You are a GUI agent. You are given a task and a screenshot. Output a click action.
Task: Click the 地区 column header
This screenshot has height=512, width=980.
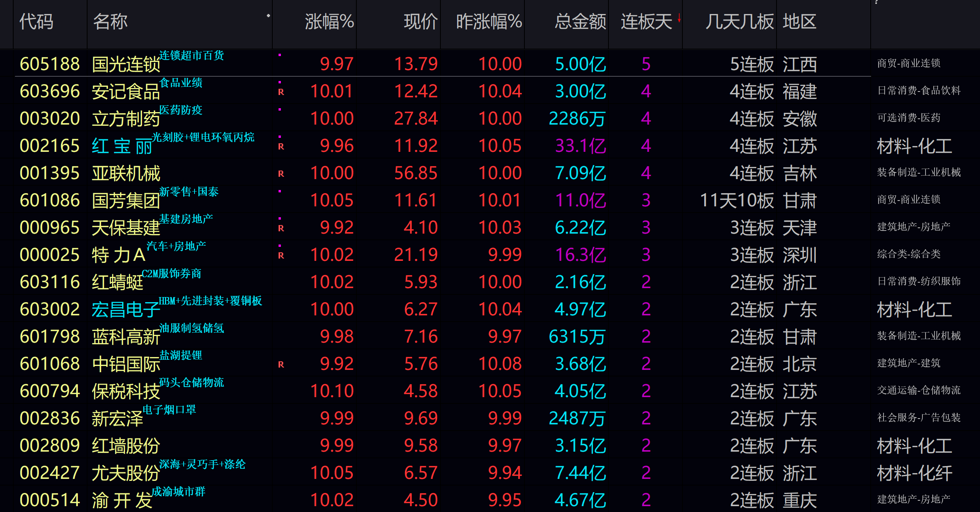799,21
